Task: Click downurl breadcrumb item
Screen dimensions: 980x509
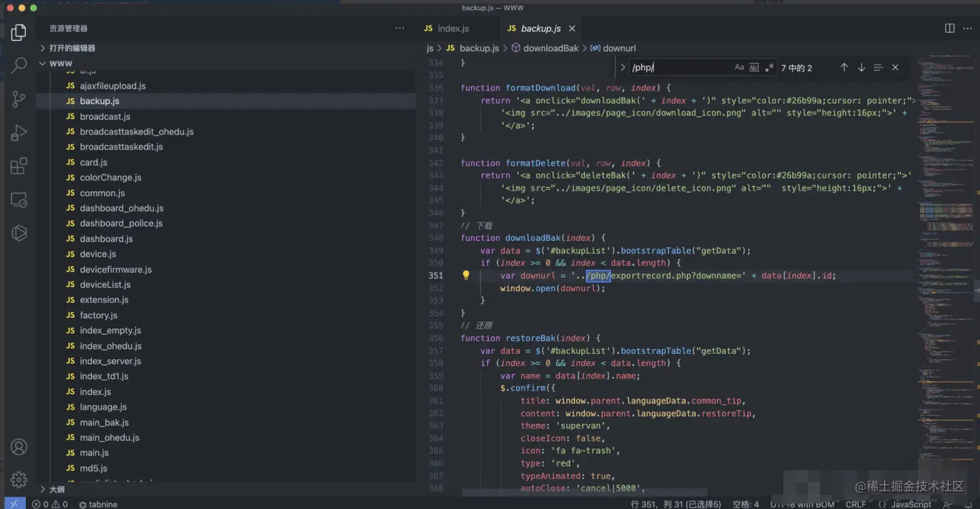Action: [613, 48]
